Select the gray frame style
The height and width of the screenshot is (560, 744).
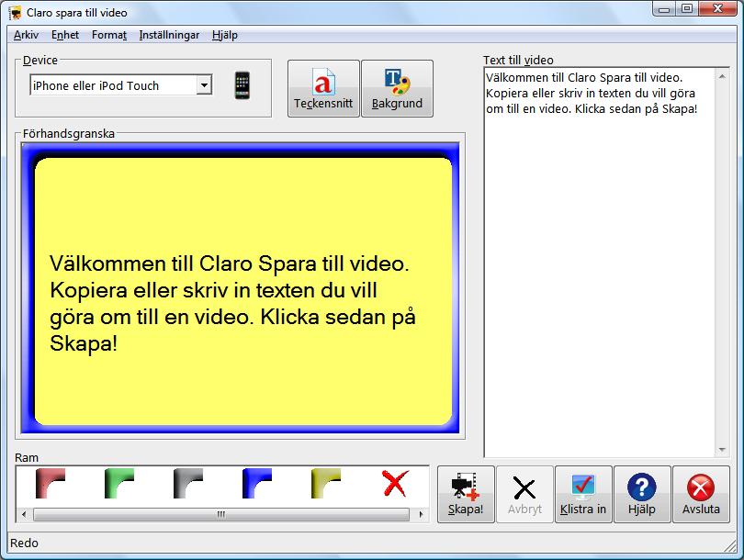tap(188, 483)
